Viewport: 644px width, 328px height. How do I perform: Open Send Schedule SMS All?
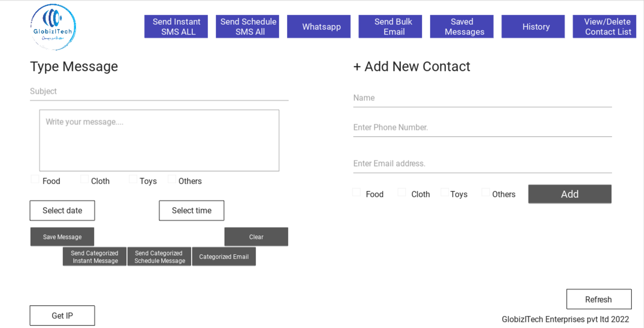[248, 27]
